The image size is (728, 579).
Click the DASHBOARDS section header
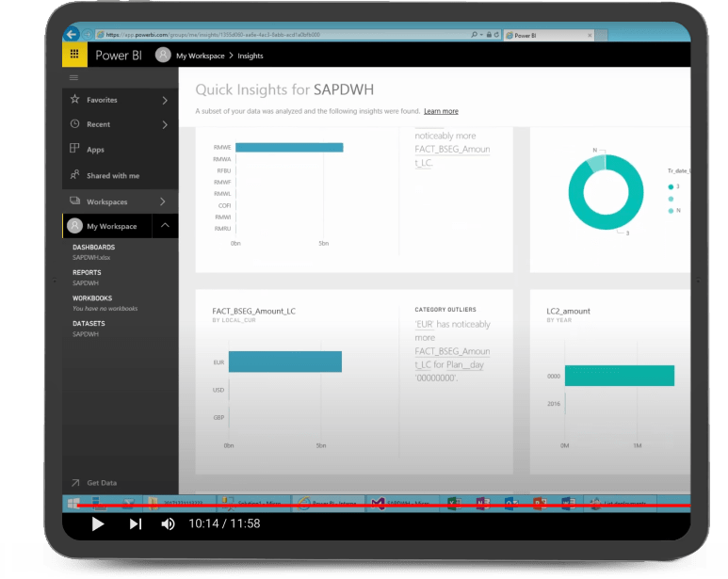(x=94, y=248)
